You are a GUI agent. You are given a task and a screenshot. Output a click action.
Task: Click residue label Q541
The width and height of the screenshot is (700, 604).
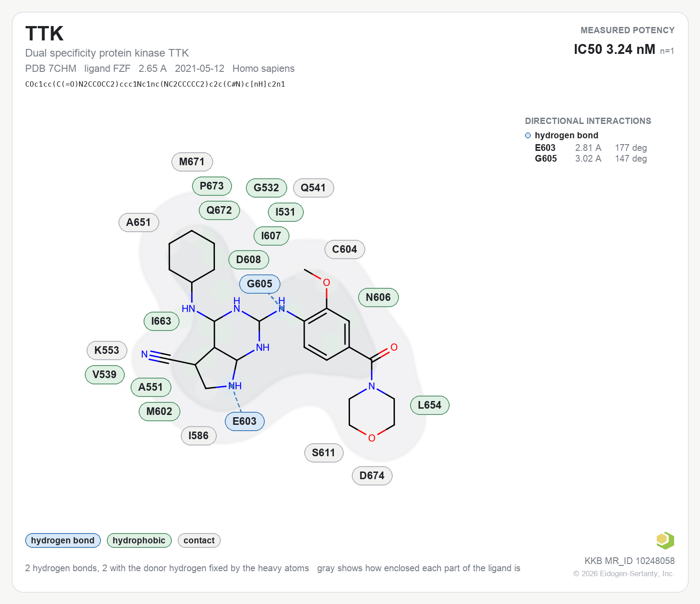[313, 188]
